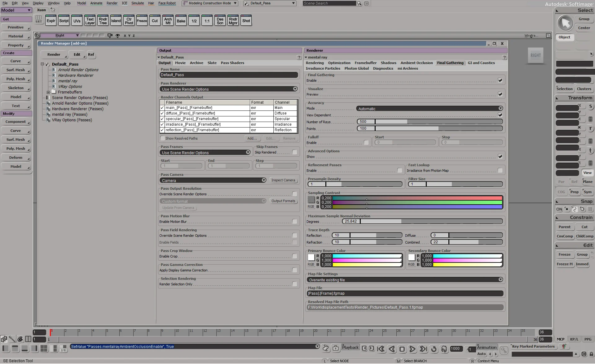Check Show Resolved Paths
This screenshot has height=364, width=595.
(163, 138)
